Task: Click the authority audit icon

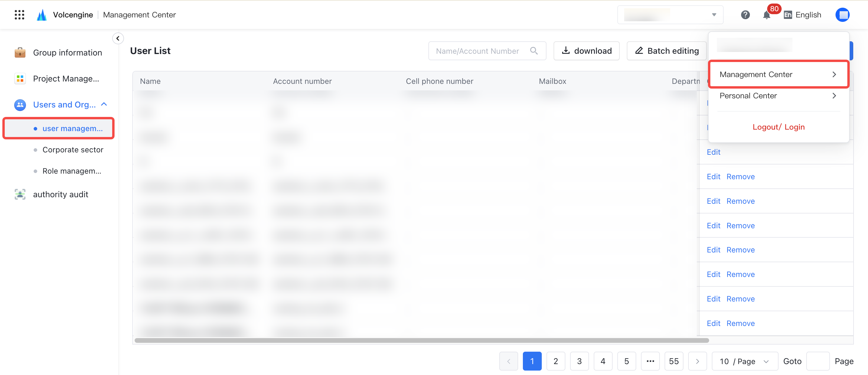Action: (x=20, y=194)
